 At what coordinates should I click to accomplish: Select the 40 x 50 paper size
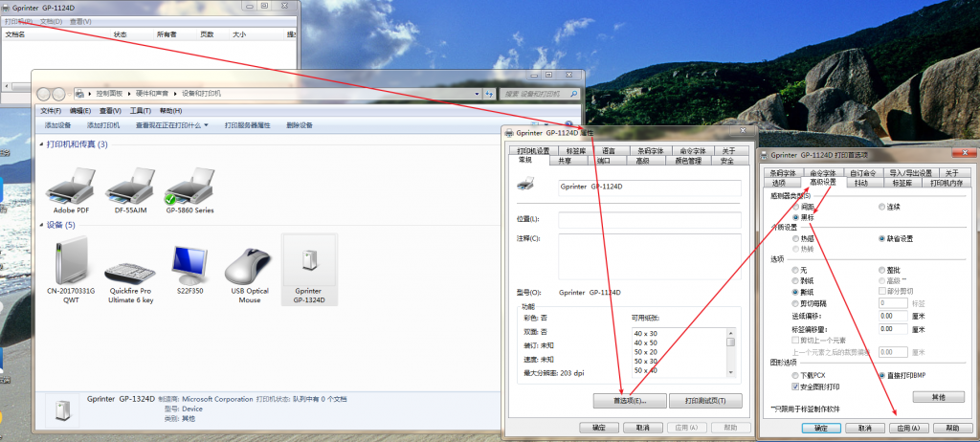pos(646,343)
